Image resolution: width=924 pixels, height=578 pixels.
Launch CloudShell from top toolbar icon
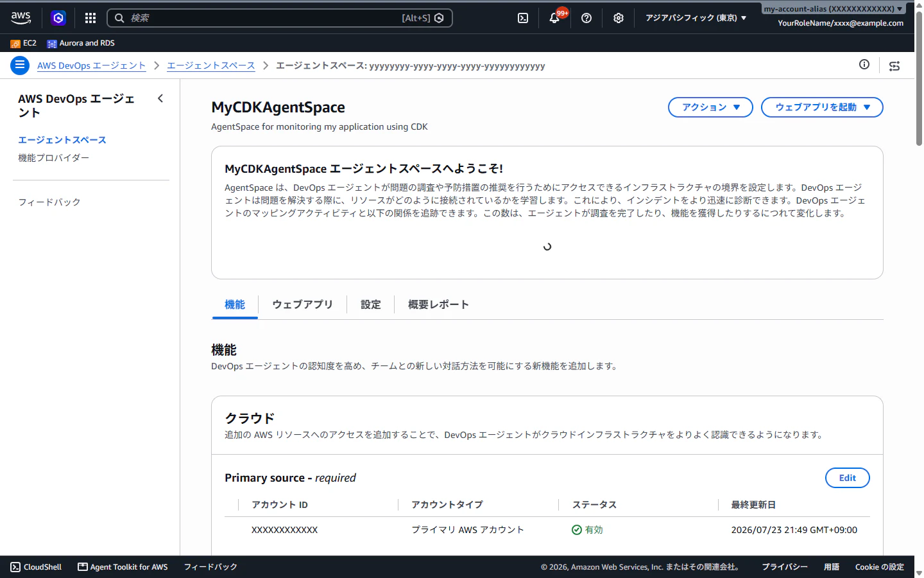click(x=523, y=18)
